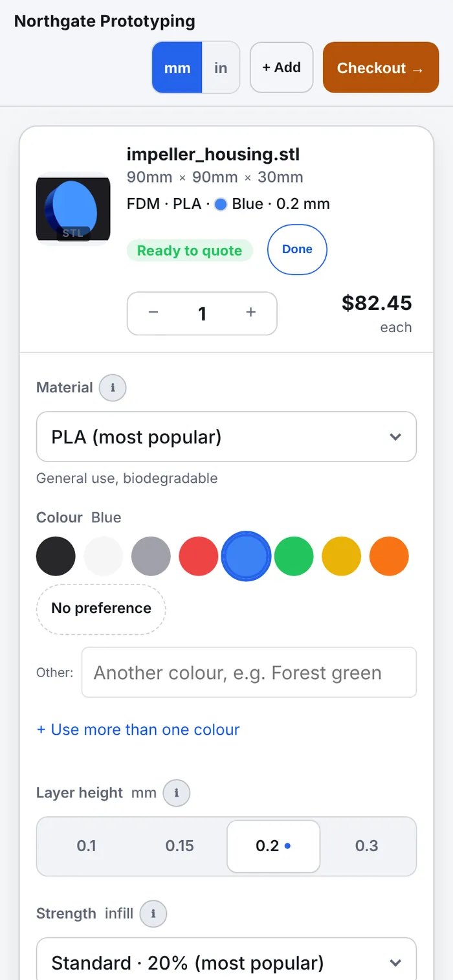
Task: Decrease quantity with the minus button
Action: (x=153, y=313)
